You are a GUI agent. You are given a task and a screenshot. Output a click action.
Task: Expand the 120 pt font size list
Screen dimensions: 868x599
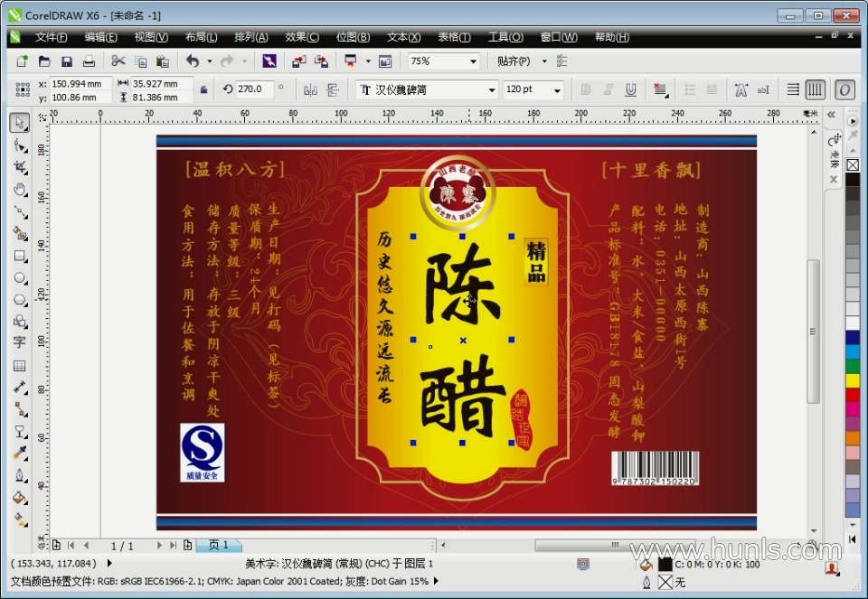[x=533, y=89]
